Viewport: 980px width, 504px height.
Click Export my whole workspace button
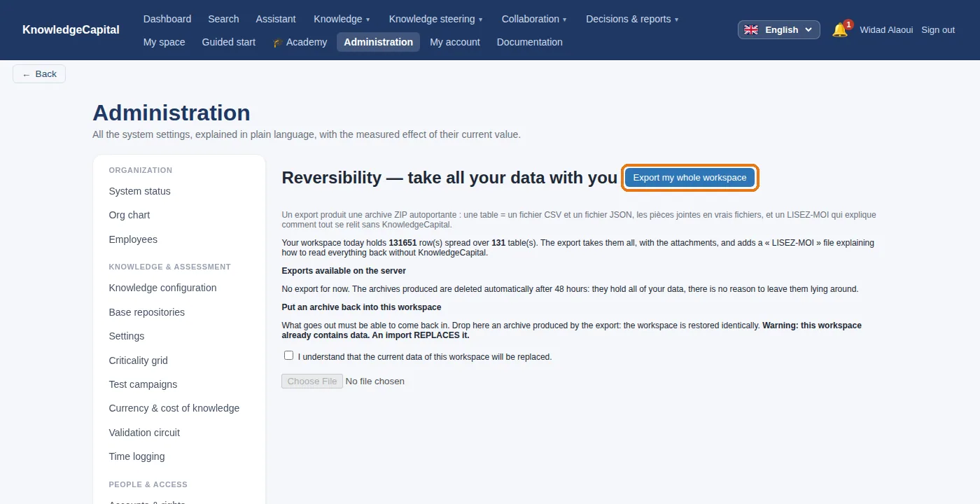point(690,178)
